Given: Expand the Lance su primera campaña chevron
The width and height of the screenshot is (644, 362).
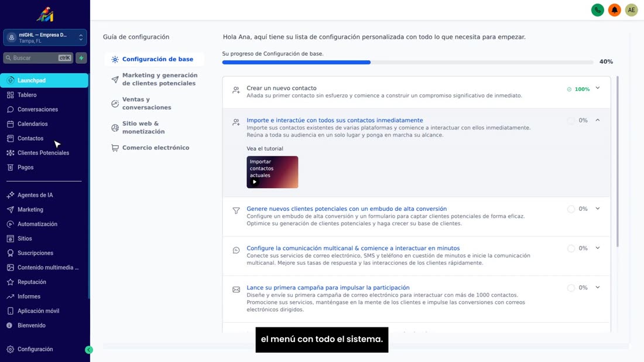Looking at the screenshot, I should tap(598, 288).
